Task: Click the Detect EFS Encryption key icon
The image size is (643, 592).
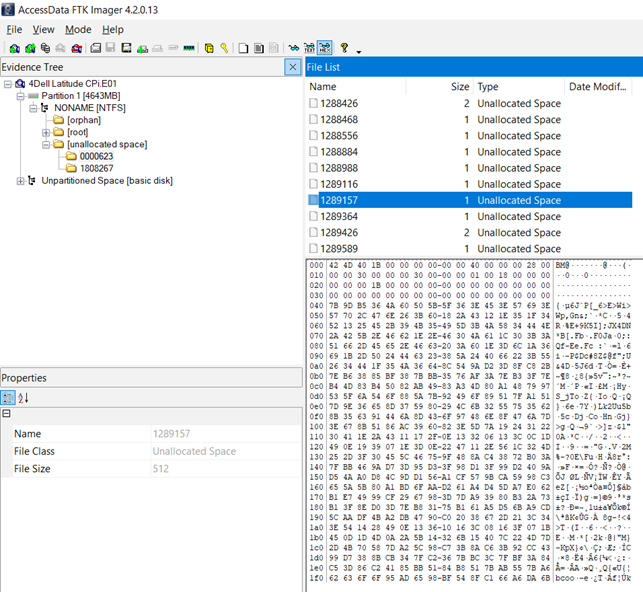Action: [224, 48]
